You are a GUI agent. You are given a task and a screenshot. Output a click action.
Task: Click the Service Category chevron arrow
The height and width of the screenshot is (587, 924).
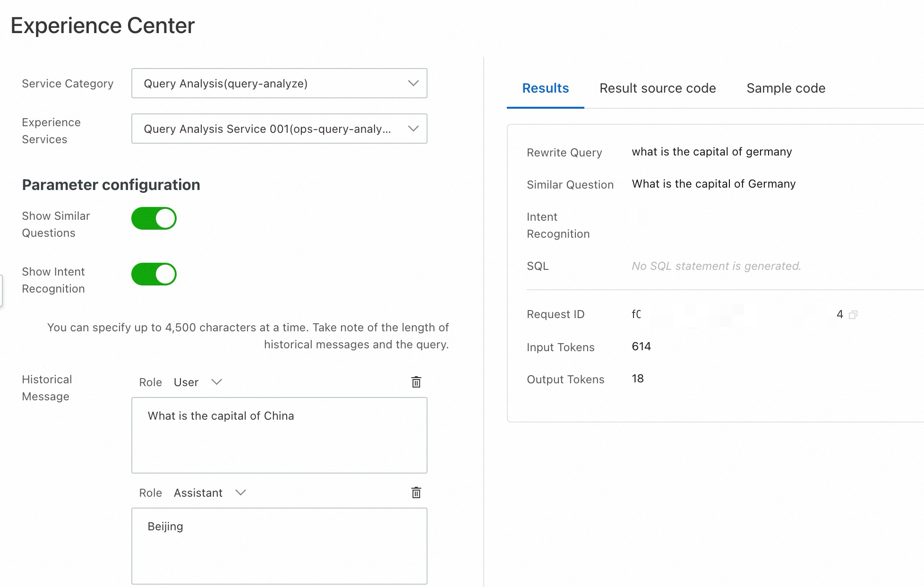[x=413, y=83]
